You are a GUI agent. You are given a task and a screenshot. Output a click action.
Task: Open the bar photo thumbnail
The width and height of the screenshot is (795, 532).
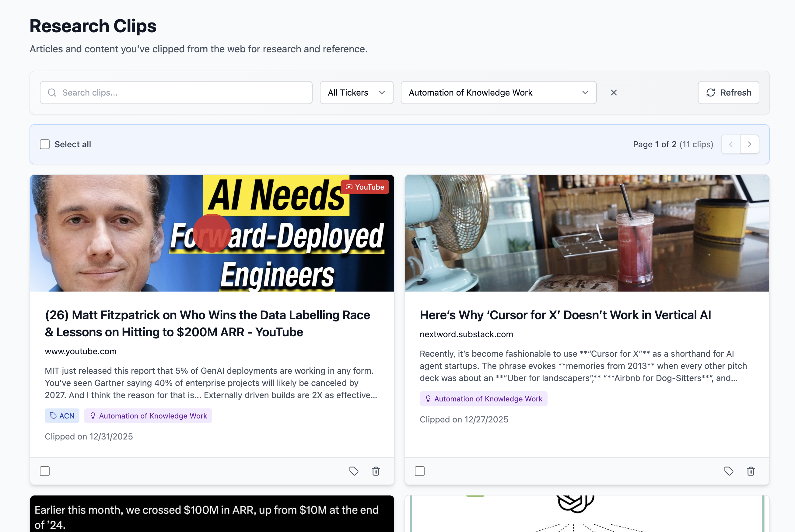click(x=587, y=233)
